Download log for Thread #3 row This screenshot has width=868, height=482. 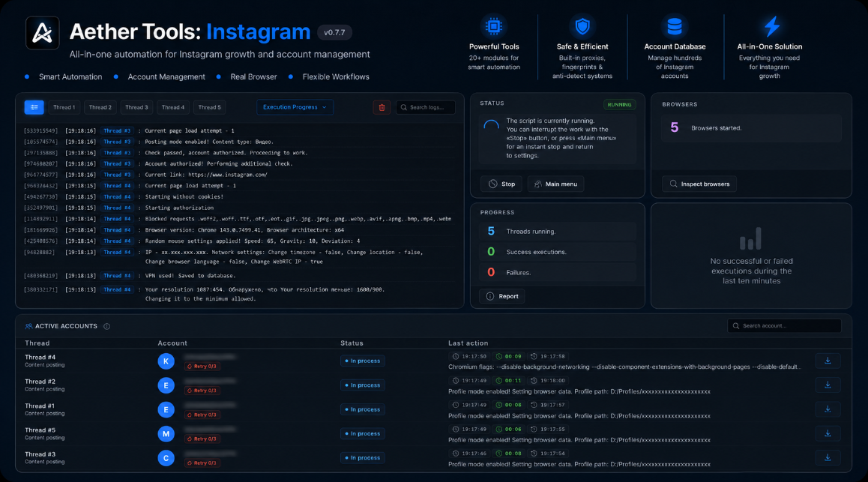coord(828,458)
